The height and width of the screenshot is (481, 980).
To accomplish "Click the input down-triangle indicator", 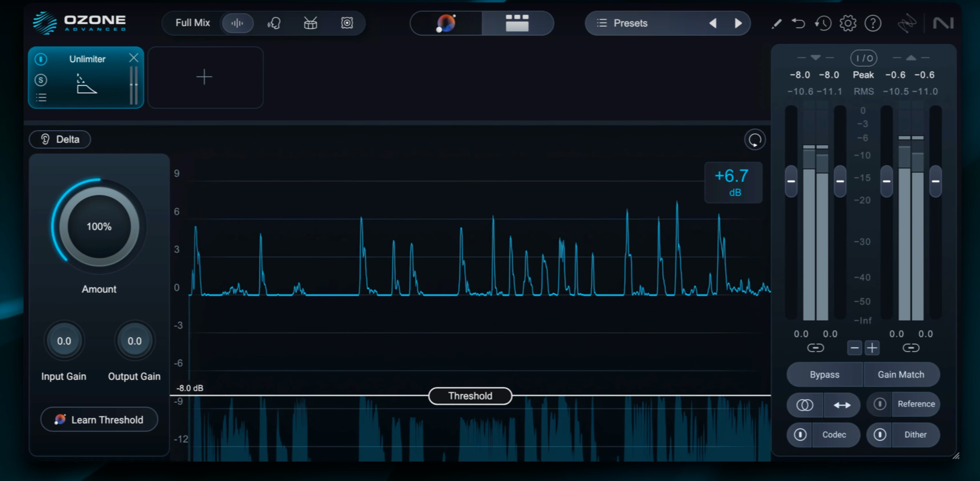I will coord(816,57).
